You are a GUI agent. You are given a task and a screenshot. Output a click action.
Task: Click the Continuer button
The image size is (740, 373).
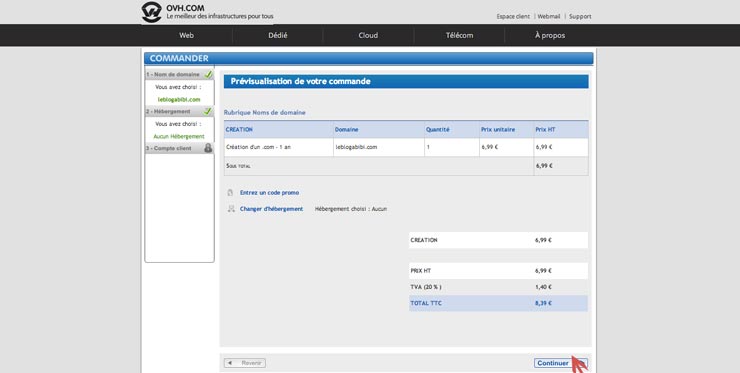pyautogui.click(x=561, y=363)
